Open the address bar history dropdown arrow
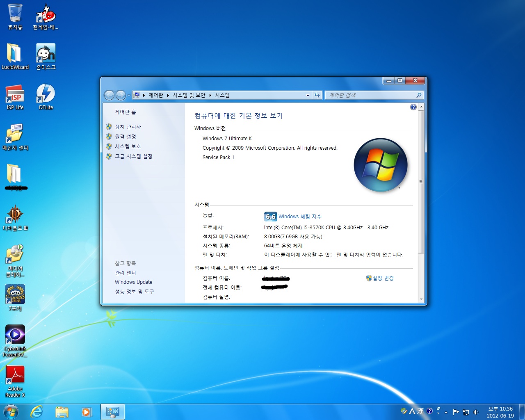 tap(308, 95)
